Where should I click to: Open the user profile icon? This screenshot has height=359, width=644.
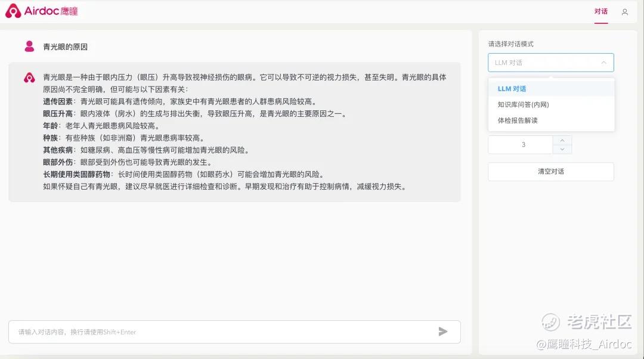point(624,12)
